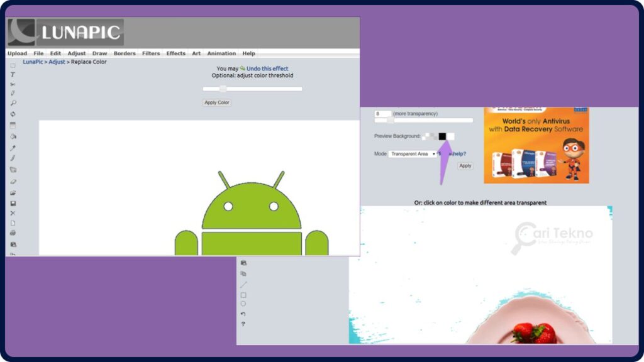Activate the magnifier zoom tool
644x362 pixels.
[13, 103]
